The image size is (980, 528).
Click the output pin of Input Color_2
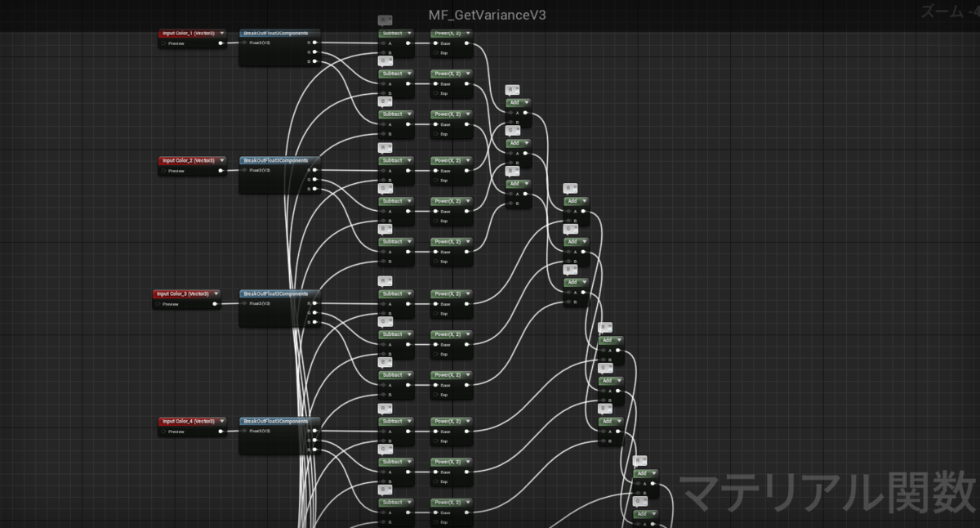[x=220, y=171]
